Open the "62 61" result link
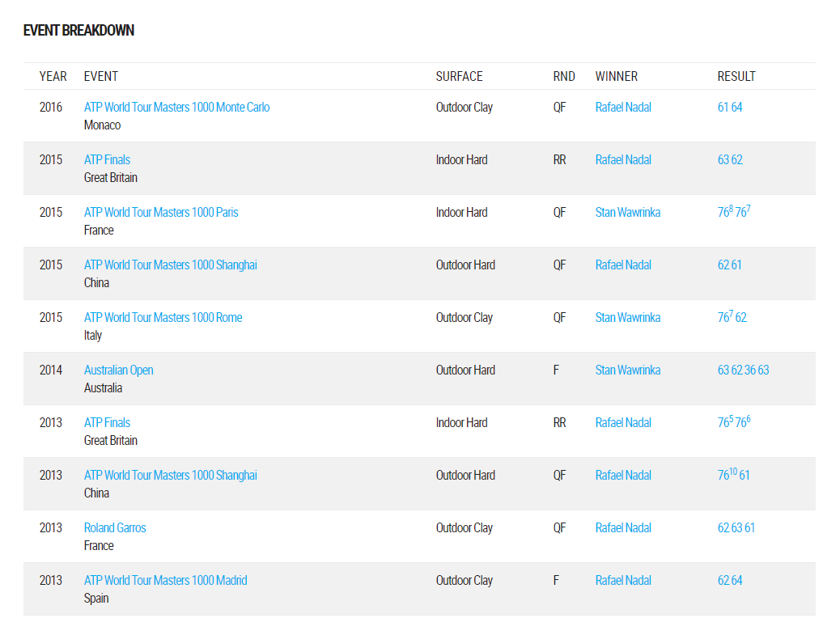 [x=729, y=265]
